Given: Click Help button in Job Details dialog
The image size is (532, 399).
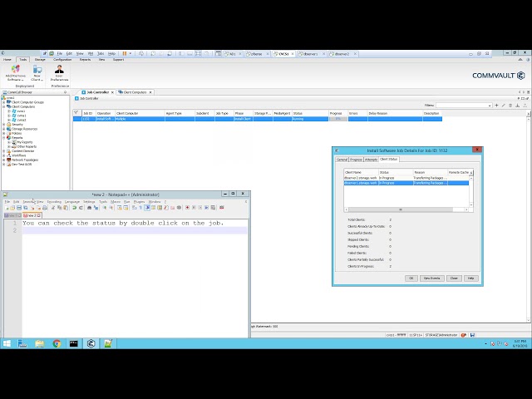Looking at the screenshot, I should 471,278.
